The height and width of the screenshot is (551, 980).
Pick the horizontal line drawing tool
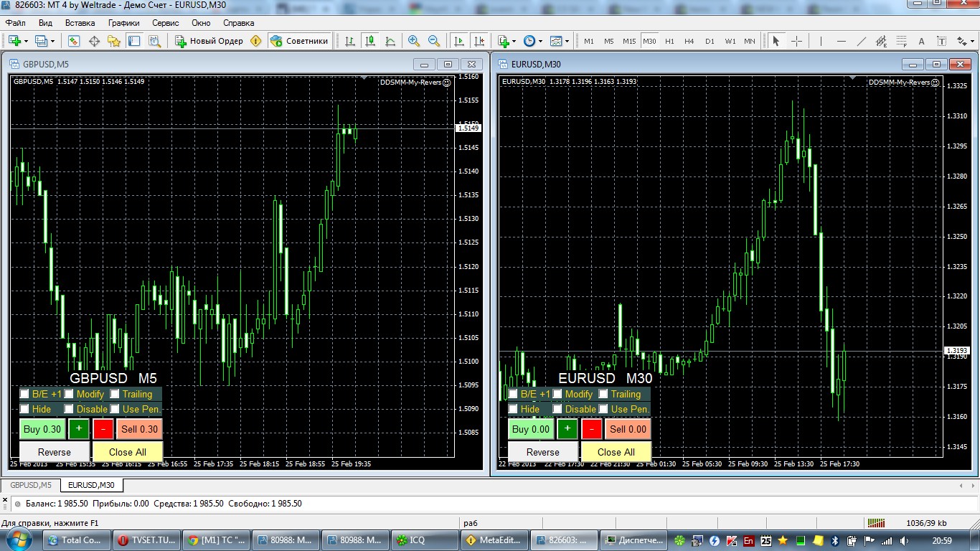pos(842,41)
